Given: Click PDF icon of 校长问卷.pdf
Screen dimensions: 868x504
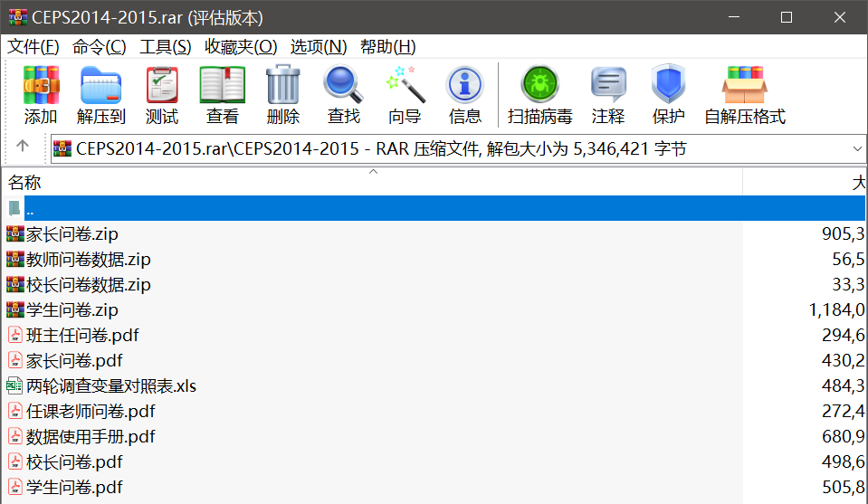Looking at the screenshot, I should click(15, 462).
